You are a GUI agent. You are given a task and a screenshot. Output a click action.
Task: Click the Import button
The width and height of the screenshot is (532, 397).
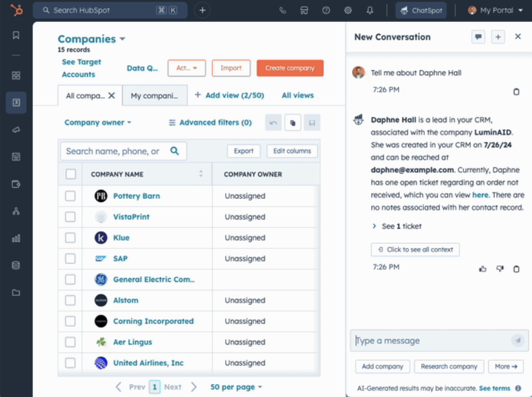coord(231,68)
